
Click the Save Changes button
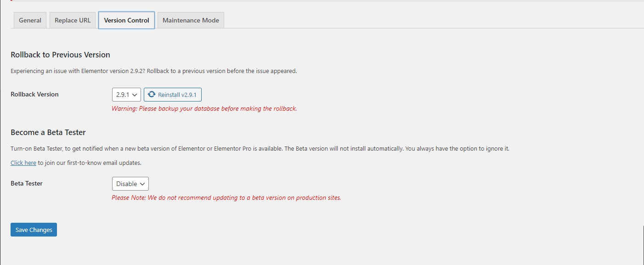pos(34,230)
